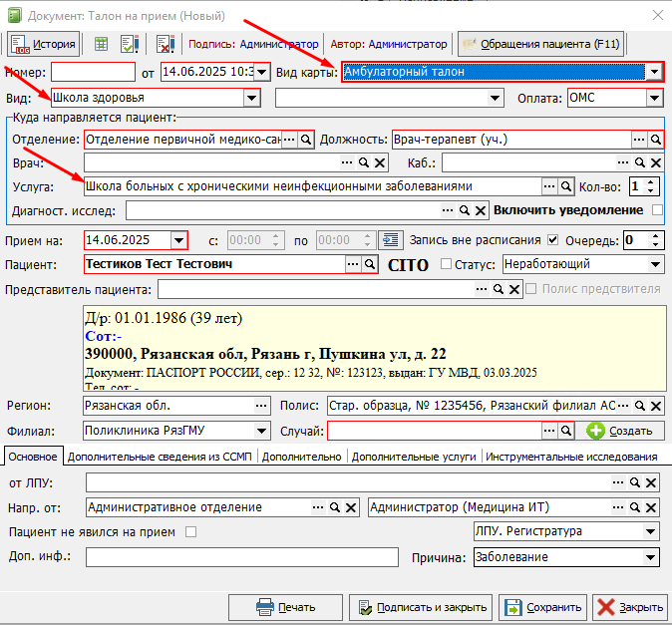Viewport: 672px width, 625px height.
Task: Switch to Дополнительно tab
Action: pos(302,457)
